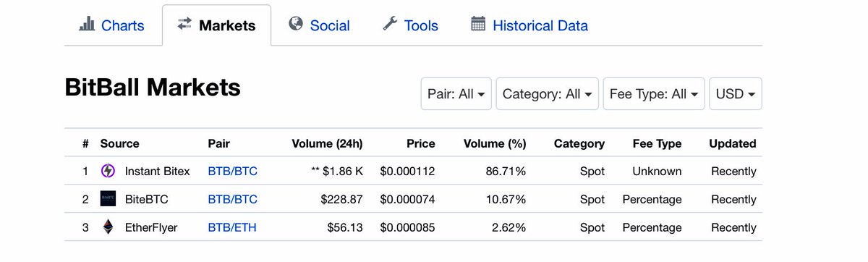Viewport: 868px width, 262px height.
Task: Click the Instant Bitex logo icon
Action: click(108, 172)
